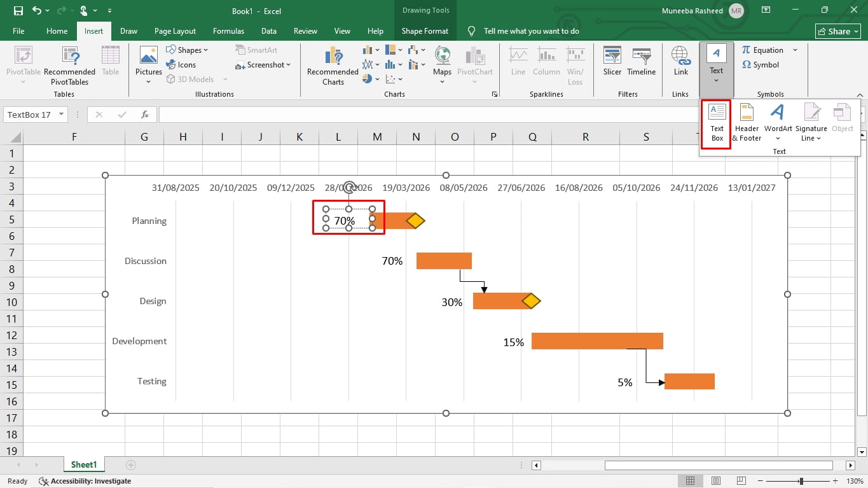Click the PivotChart icon
The width and height of the screenshot is (868, 488).
(x=475, y=65)
